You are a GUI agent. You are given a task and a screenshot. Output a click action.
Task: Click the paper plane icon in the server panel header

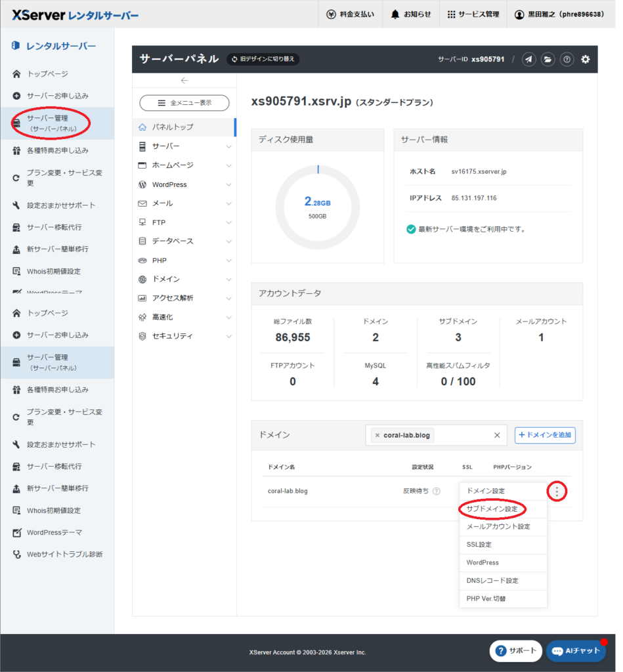[529, 59]
